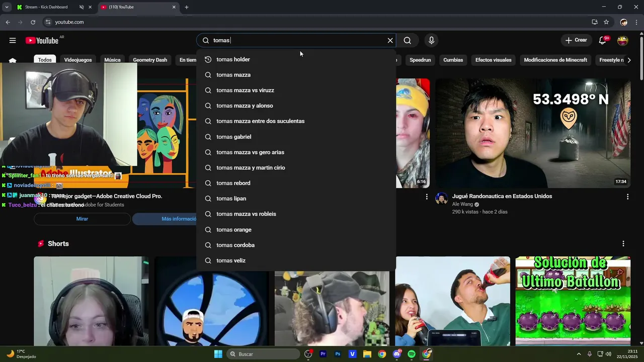Show more filter chips with right arrow

pos(628,60)
